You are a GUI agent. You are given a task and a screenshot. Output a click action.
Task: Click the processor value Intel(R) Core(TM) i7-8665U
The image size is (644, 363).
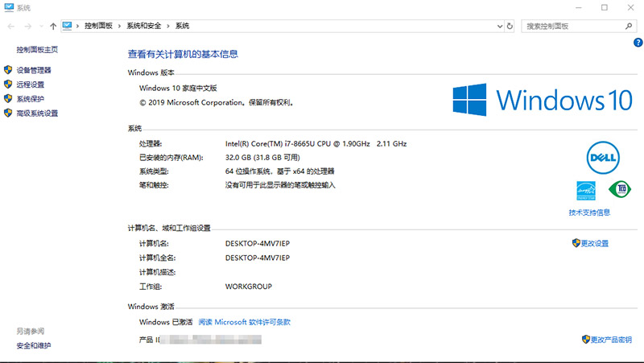316,144
